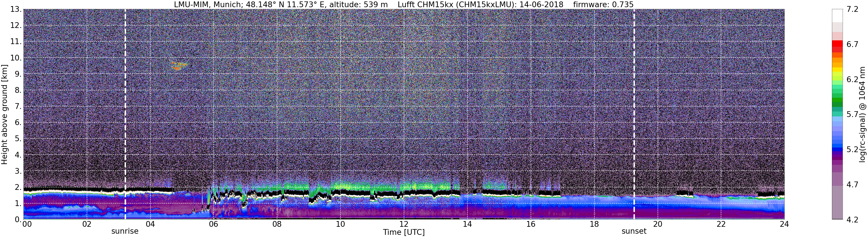Screen dimensions: 868x238
Task: Click the y-axis tick label 3
Action: pyautogui.click(x=18, y=171)
